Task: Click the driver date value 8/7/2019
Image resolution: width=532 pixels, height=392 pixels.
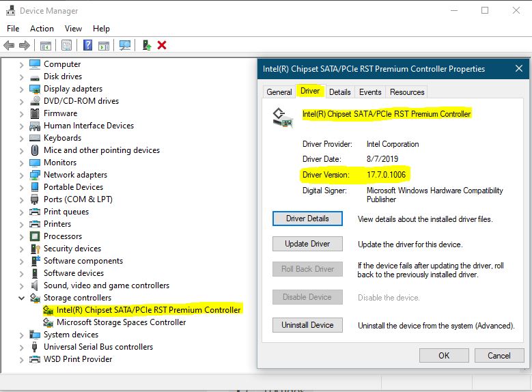Action: coord(382,159)
